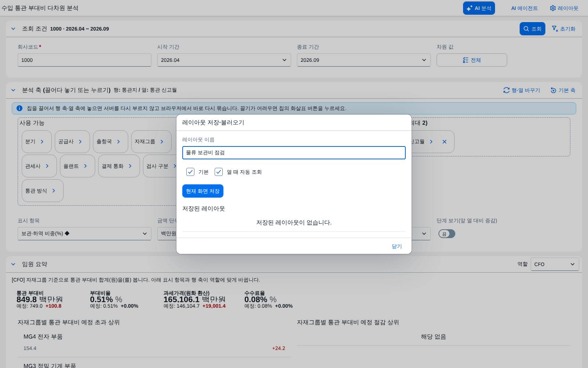Open the 종료 기간 dropdown
The width and height of the screenshot is (588, 368).
364,60
